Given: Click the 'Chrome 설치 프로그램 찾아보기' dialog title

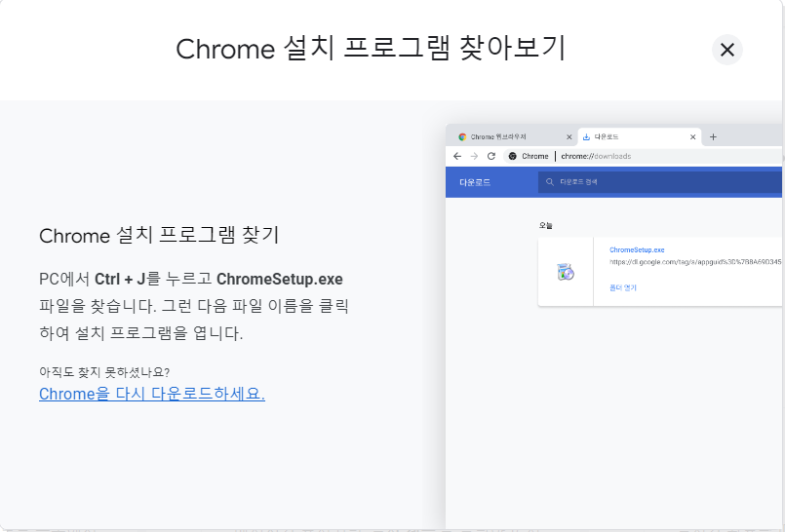Looking at the screenshot, I should [371, 49].
